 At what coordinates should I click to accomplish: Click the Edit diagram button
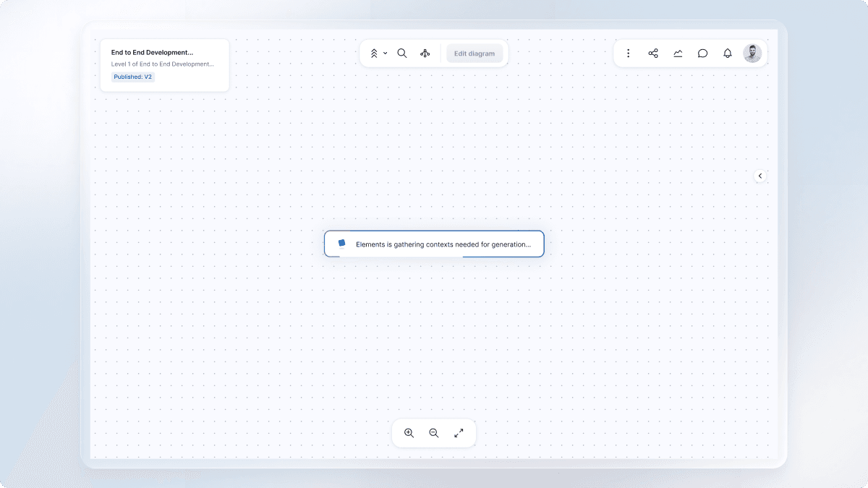click(x=475, y=53)
